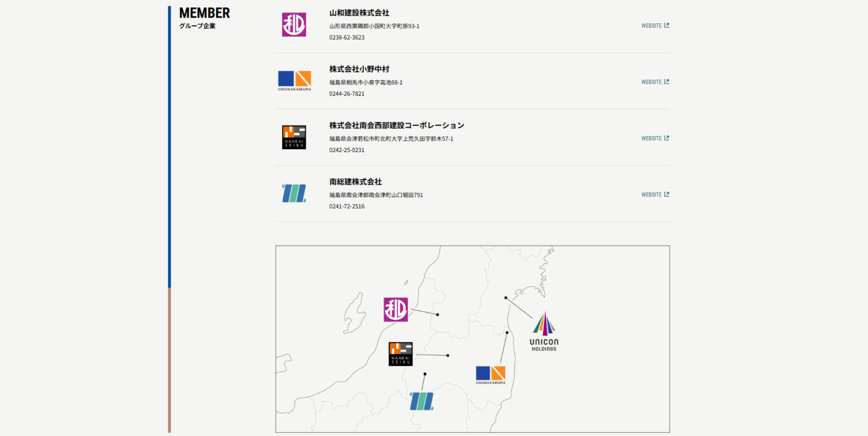Image resolution: width=868 pixels, height=436 pixels.
Task: Click the blue-green striped 南総建 logo on the map
Action: 422,401
